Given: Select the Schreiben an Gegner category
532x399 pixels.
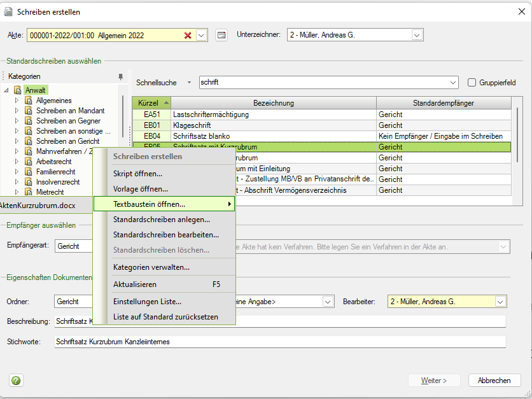Looking at the screenshot, I should pos(69,121).
